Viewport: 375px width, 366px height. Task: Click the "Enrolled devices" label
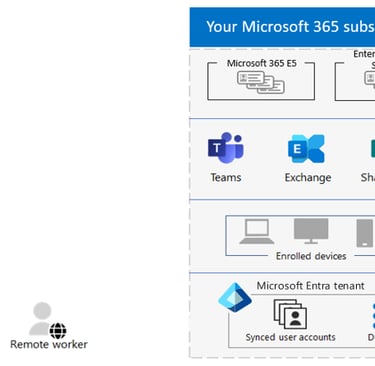tap(311, 256)
